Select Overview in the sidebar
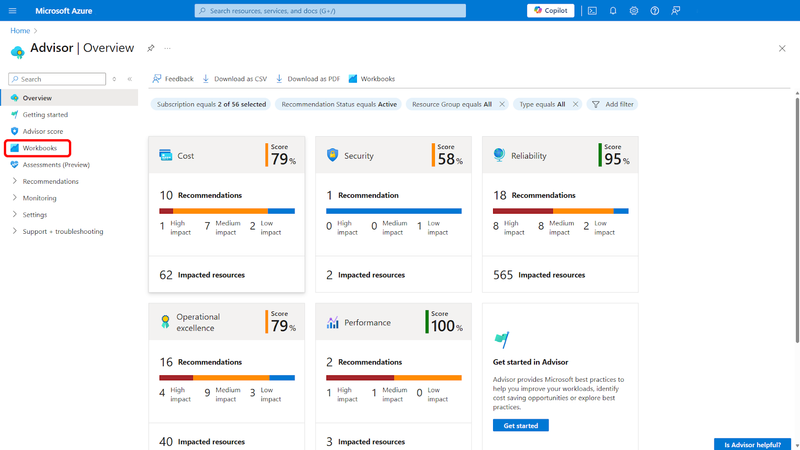Image resolution: width=800 pixels, height=450 pixels. tap(69, 97)
